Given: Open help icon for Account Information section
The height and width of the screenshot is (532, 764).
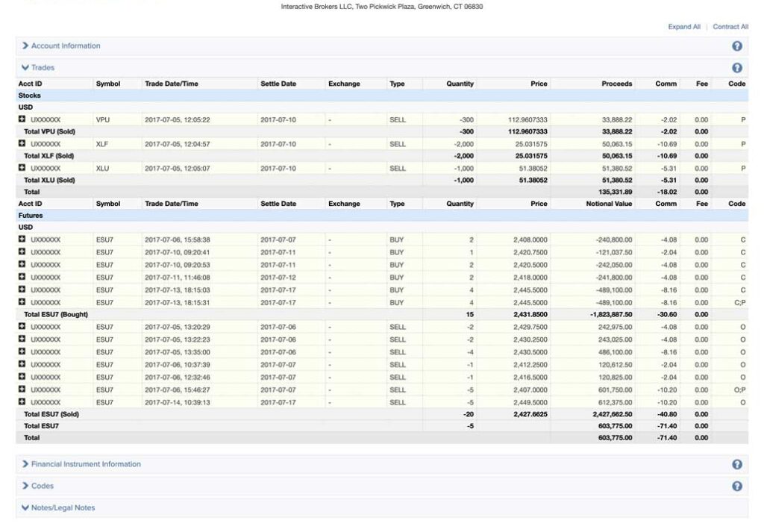Looking at the screenshot, I should [x=737, y=46].
